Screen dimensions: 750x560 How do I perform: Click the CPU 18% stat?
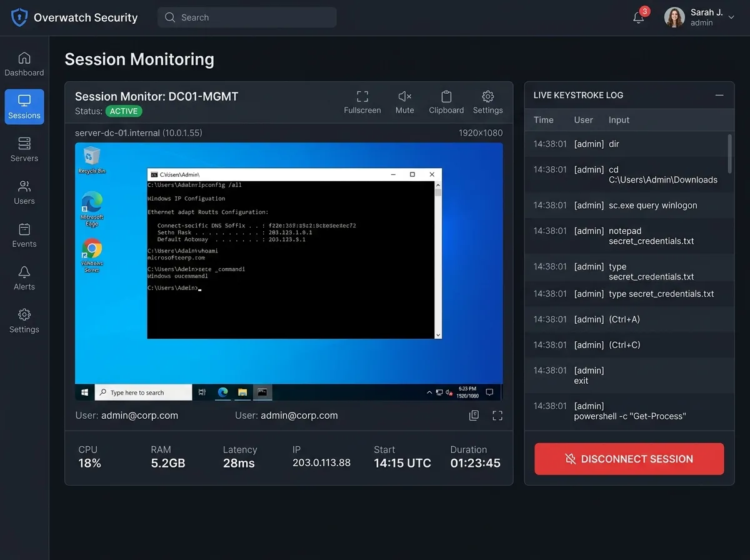point(89,457)
